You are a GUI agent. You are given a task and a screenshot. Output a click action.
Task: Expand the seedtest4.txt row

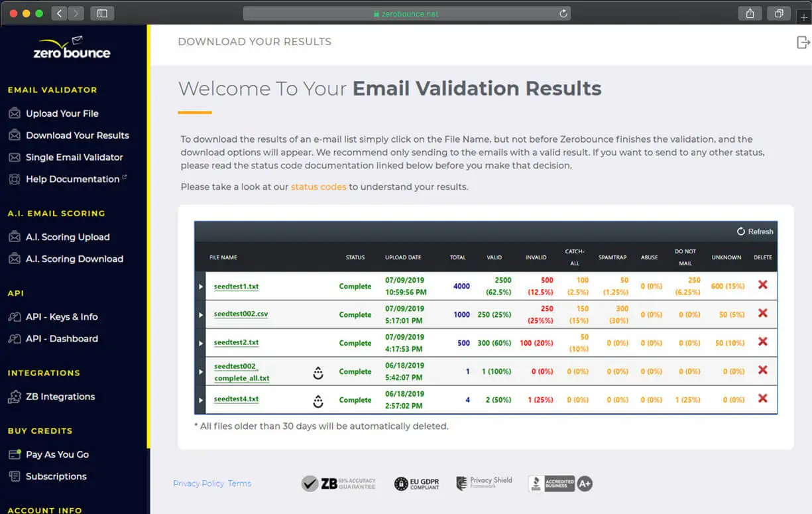tap(201, 400)
